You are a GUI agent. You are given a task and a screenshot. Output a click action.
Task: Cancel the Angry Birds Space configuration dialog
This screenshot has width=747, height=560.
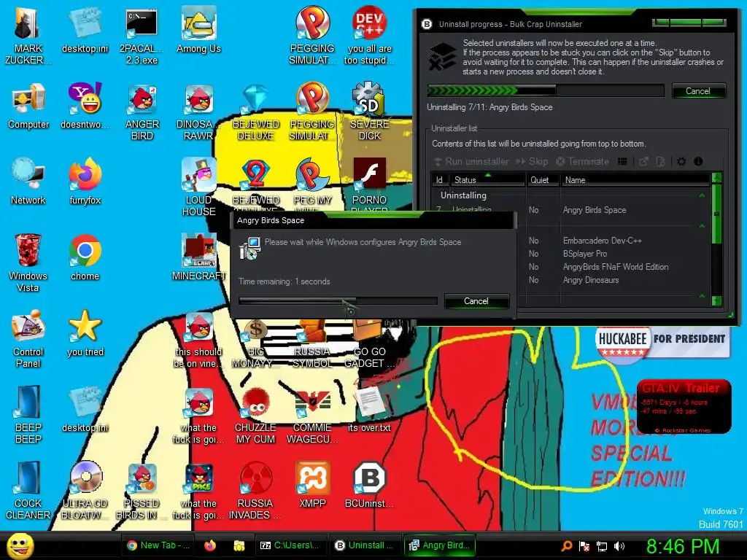tap(476, 301)
